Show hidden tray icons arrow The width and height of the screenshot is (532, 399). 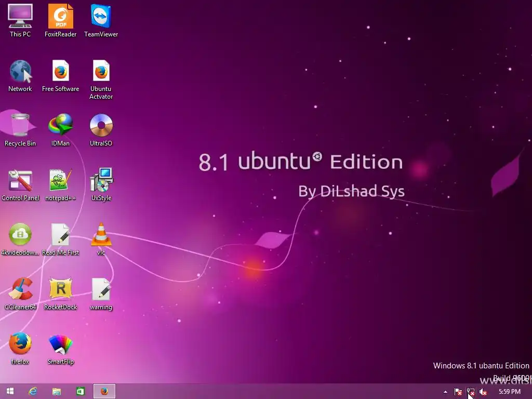point(445,392)
